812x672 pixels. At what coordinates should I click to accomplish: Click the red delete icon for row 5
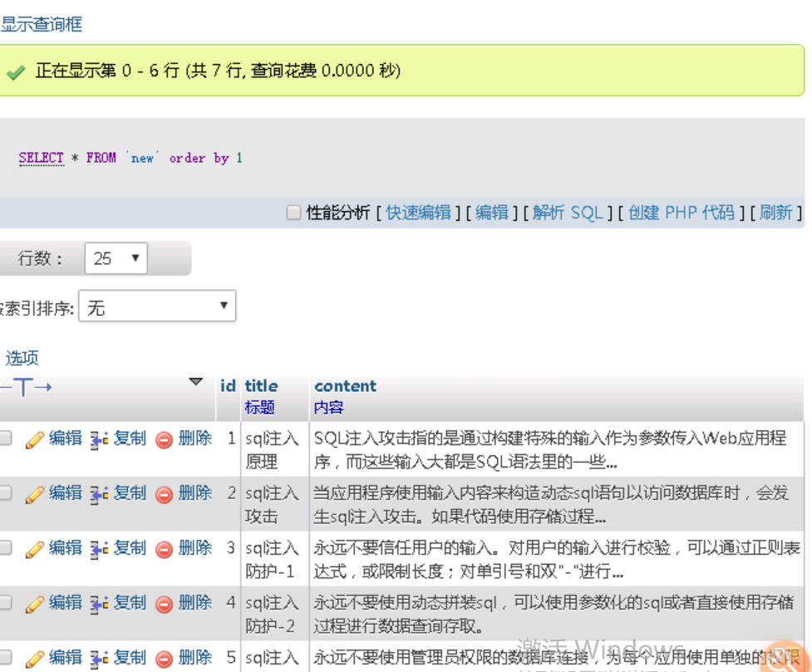tap(165, 660)
